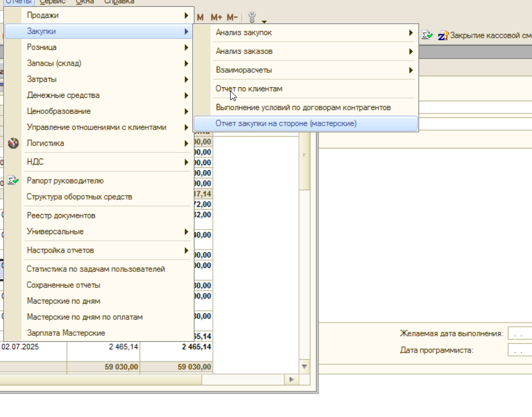Viewport: 532px width, 417px height.
Task: Expand Взаиморасчеты submenu
Action: tap(306, 70)
